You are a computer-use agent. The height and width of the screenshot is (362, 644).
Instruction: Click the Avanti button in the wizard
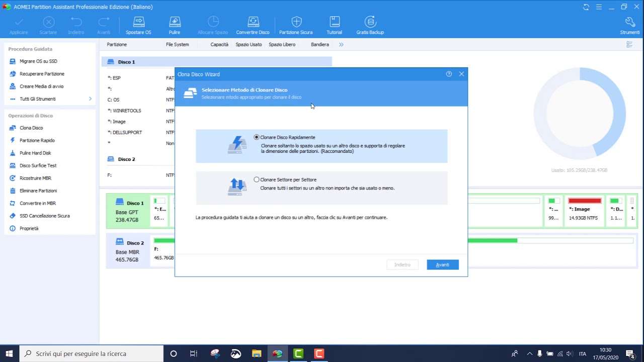[x=442, y=264]
